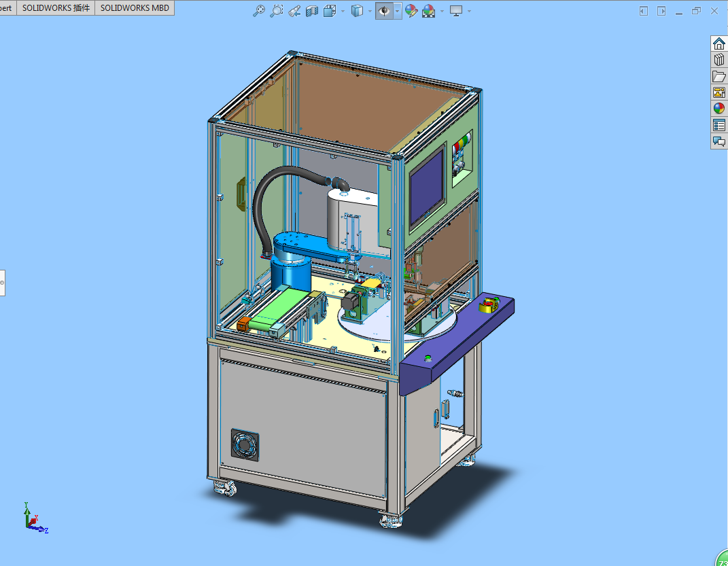The image size is (728, 566).
Task: Switch to the SOLIDWORKS 插件 tab
Action: tap(56, 8)
